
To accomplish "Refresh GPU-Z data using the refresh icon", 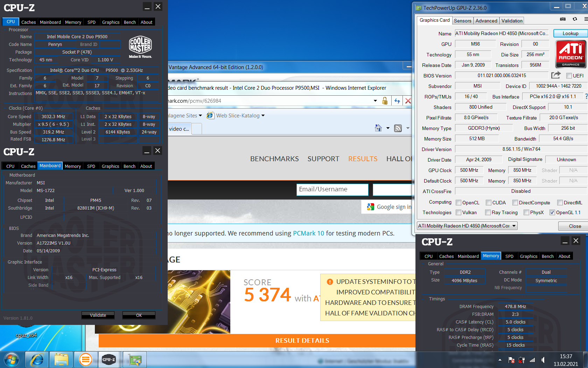I will click(575, 19).
